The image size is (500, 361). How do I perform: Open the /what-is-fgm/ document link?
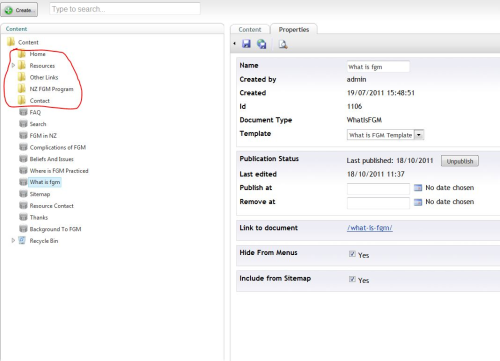pos(370,228)
